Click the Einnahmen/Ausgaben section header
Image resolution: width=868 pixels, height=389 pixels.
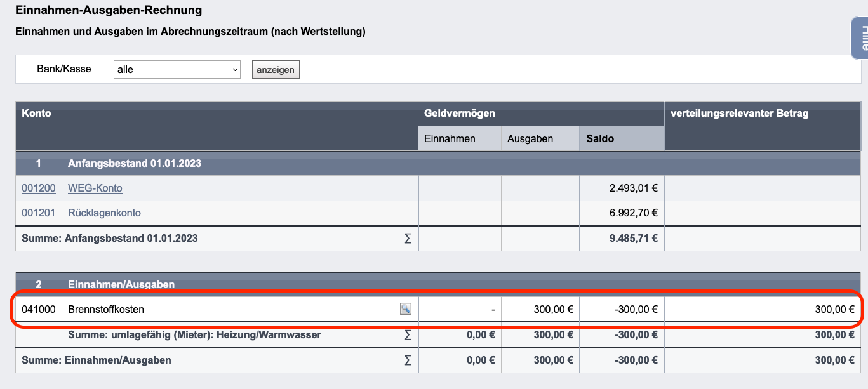(121, 284)
